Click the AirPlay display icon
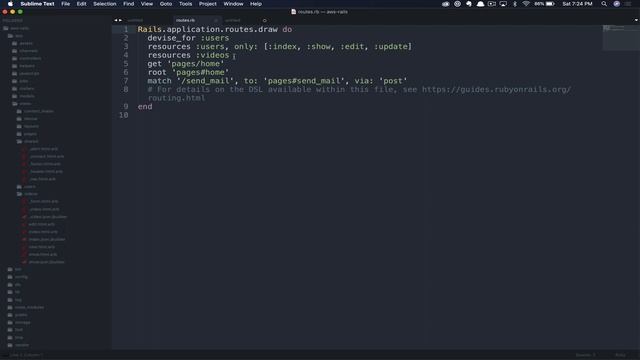This screenshot has height=360, width=640. (x=503, y=4)
